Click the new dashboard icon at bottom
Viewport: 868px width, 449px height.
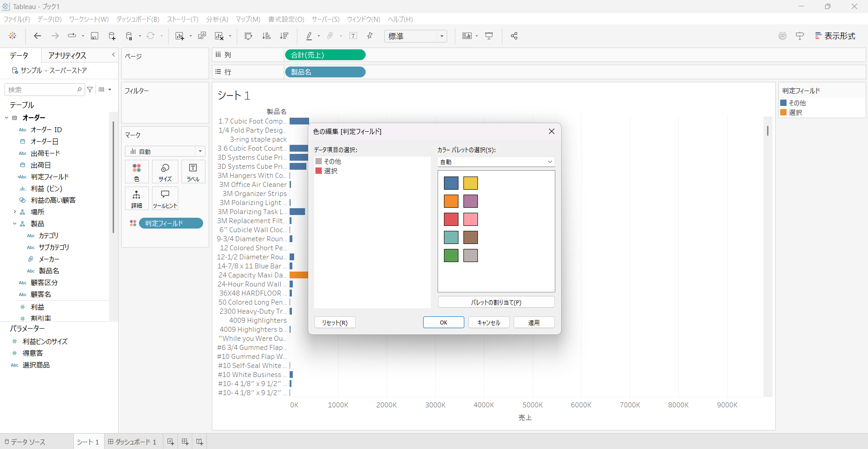[x=185, y=442]
